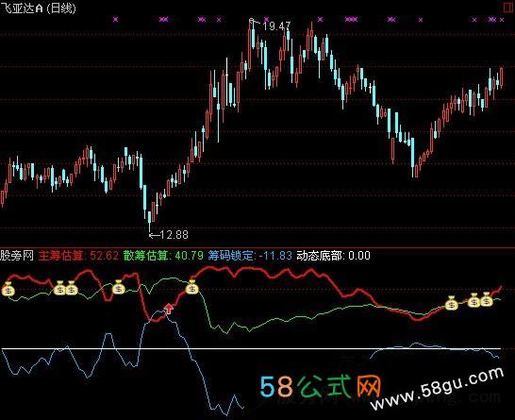This screenshot has width=515, height=420.
Task: Click the red up-arrow buy signal icon
Action: [x=169, y=309]
